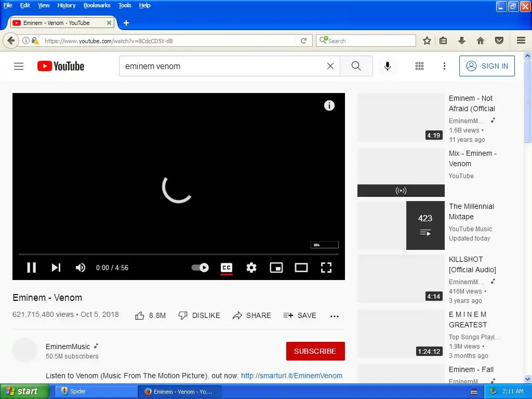Open the Tools menu
532x399 pixels.
125,5
